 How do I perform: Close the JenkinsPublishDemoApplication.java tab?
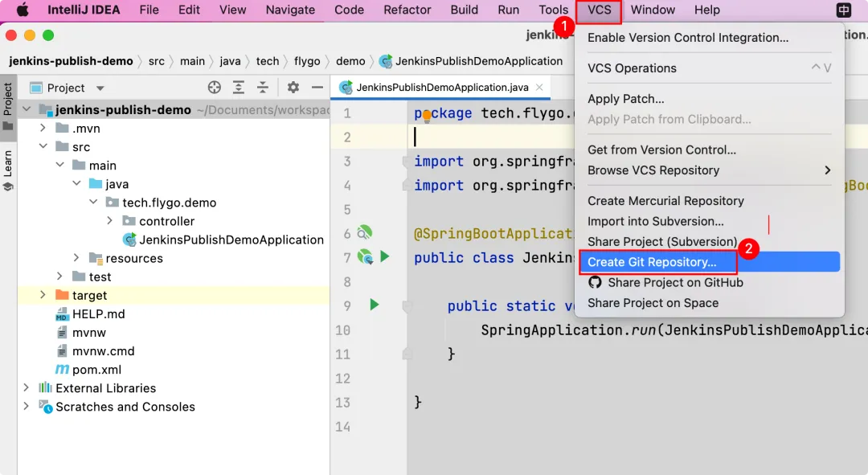(539, 87)
